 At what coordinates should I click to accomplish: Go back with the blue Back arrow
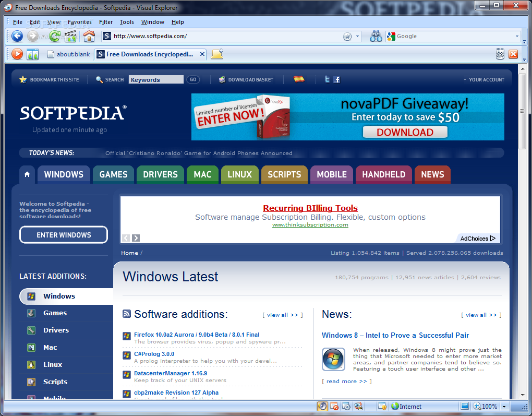click(x=17, y=36)
